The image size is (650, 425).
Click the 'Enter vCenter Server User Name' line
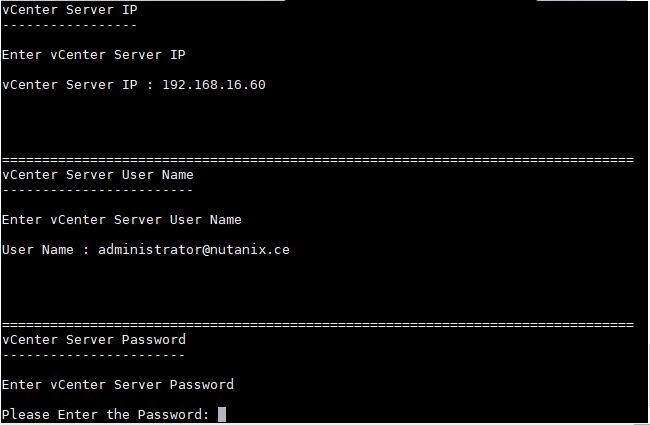coord(121,219)
